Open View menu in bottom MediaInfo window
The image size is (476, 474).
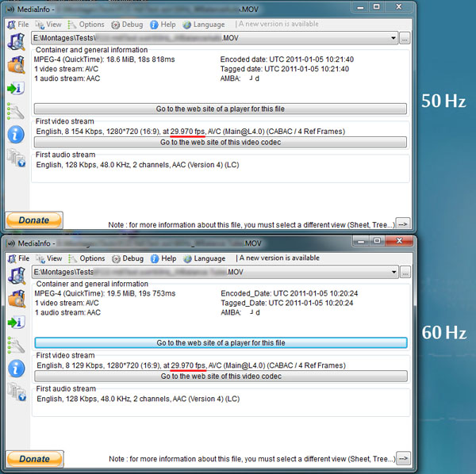49,258
